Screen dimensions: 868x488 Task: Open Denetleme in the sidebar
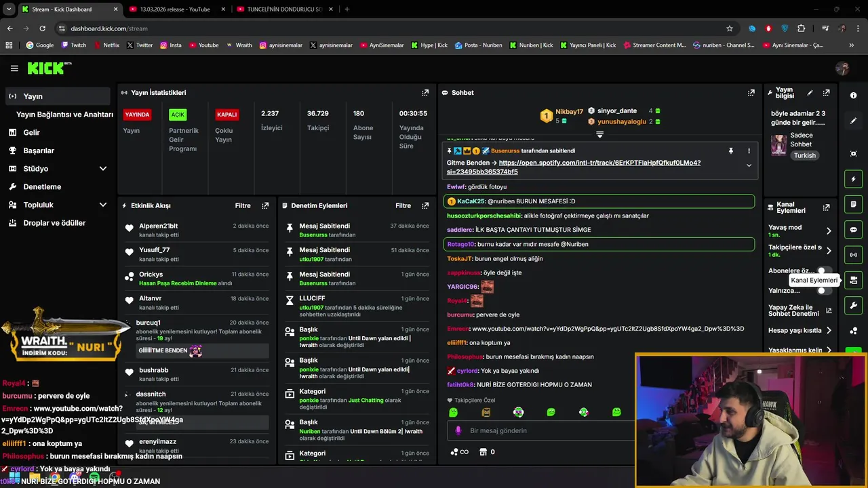click(x=42, y=186)
